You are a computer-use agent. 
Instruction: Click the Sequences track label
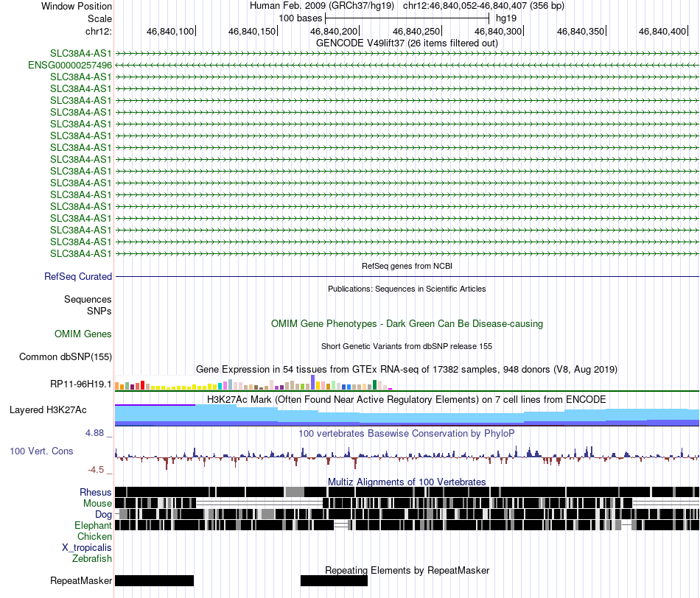(x=88, y=299)
